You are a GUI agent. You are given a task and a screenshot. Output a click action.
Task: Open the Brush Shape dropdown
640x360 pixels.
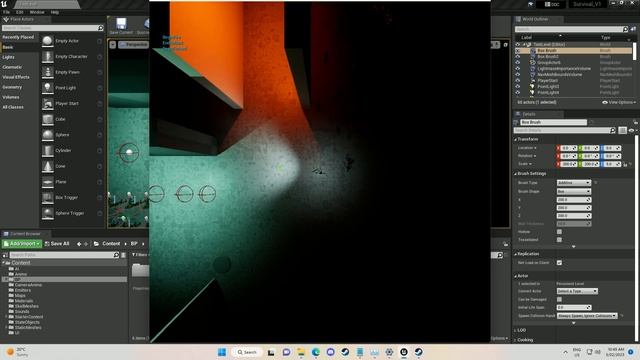(x=573, y=191)
